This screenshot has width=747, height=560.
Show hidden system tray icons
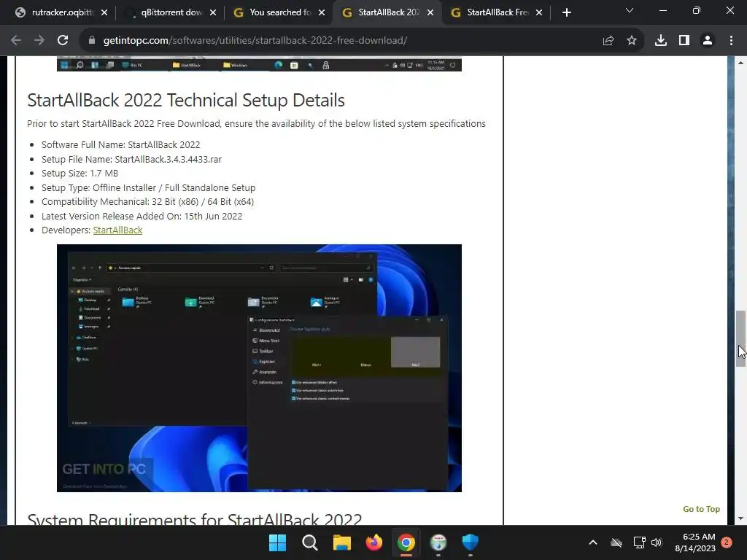(593, 542)
